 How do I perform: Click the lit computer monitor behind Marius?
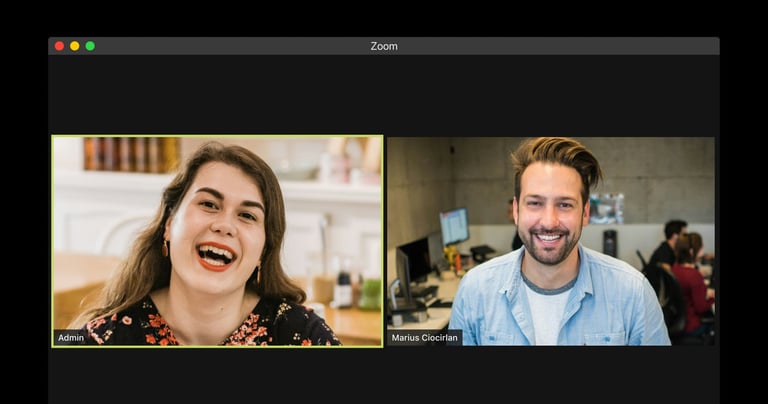pyautogui.click(x=454, y=226)
